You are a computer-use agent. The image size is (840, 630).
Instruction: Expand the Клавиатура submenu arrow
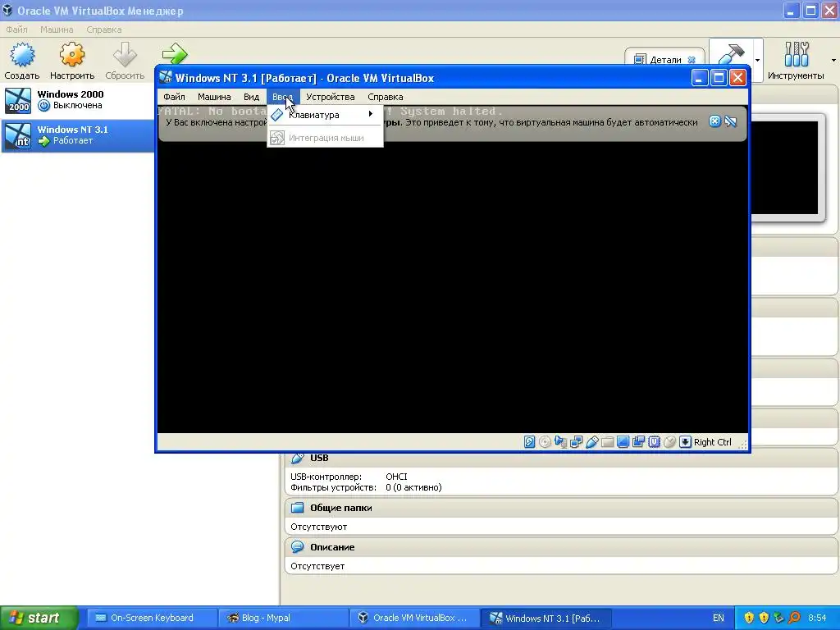pos(370,114)
